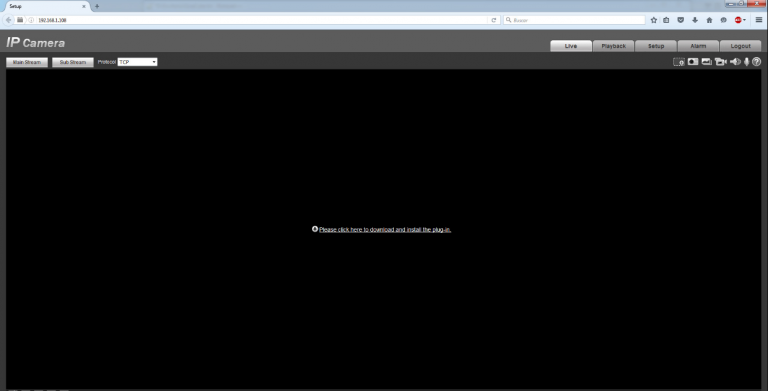Image resolution: width=768 pixels, height=391 pixels.
Task: Open the browser downloads arrow
Action: [695, 20]
